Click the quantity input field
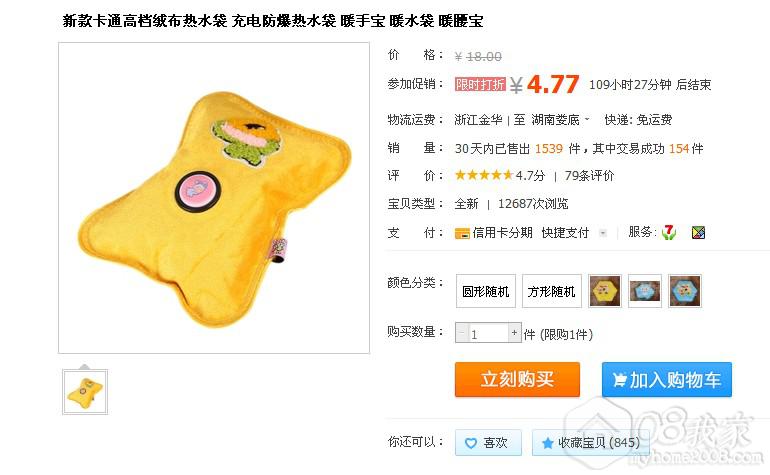This screenshot has height=475, width=770. pyautogui.click(x=488, y=333)
